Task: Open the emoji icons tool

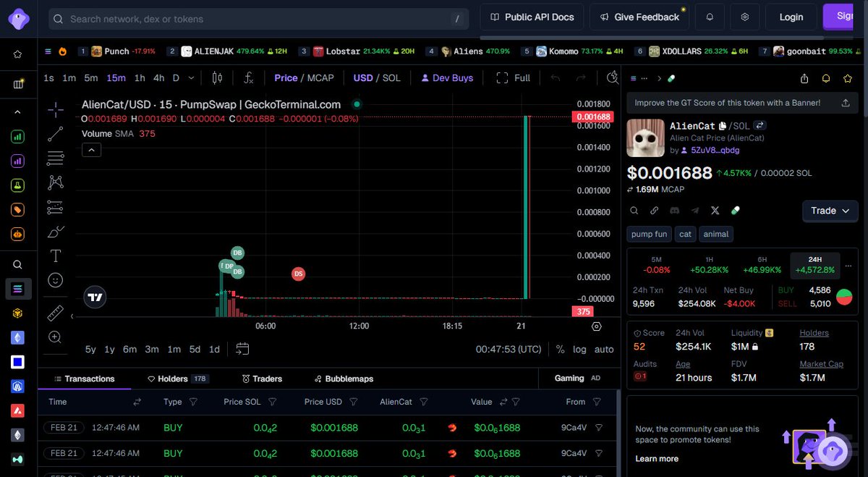Action: point(56,279)
